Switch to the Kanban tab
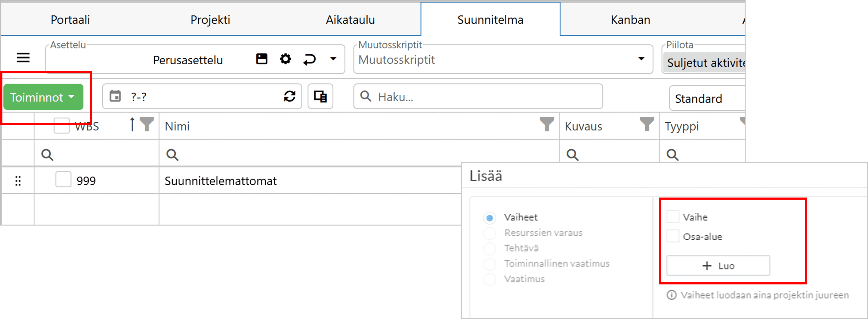This screenshot has width=868, height=319. pos(630,20)
